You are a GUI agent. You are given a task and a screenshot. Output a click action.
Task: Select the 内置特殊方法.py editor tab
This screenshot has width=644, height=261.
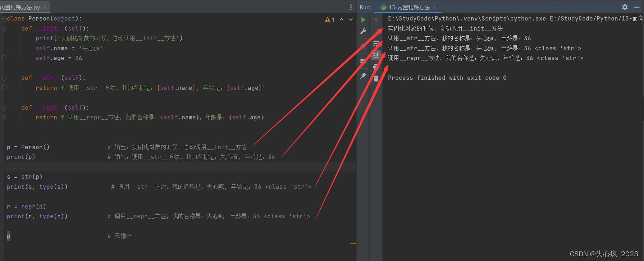point(20,7)
